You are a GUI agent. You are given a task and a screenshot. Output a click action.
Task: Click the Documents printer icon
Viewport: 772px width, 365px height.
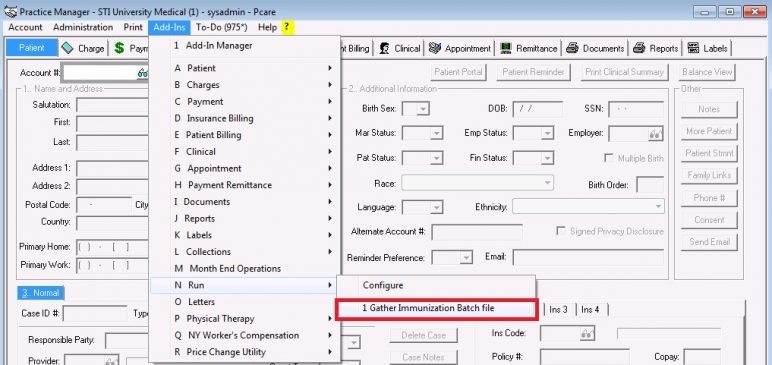point(572,48)
